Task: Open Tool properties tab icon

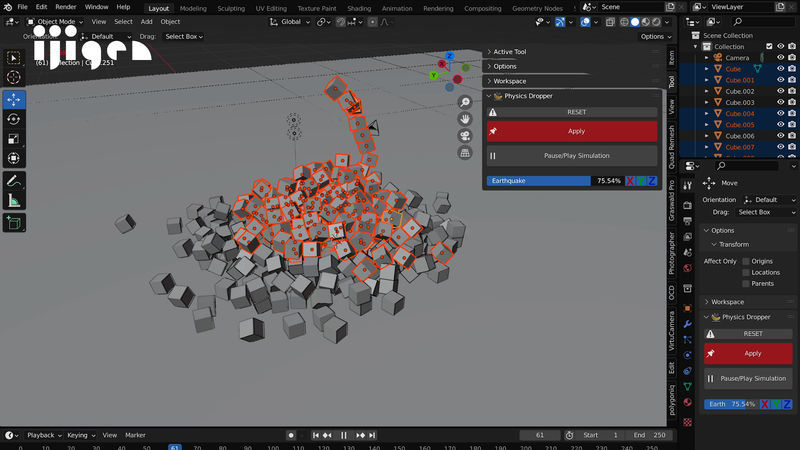Action: click(688, 185)
